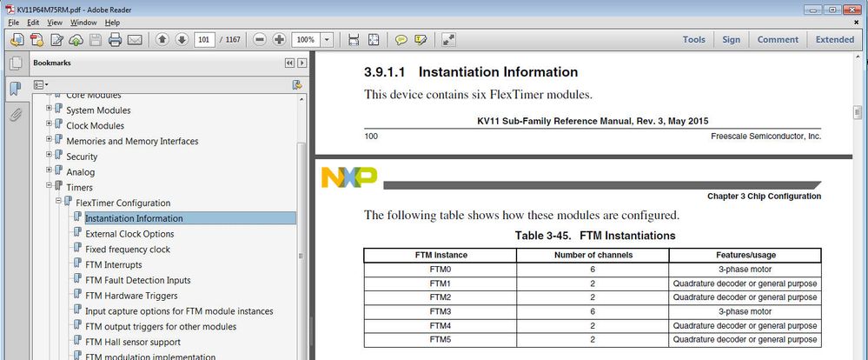Click the FTM0 table cell

(x=441, y=270)
